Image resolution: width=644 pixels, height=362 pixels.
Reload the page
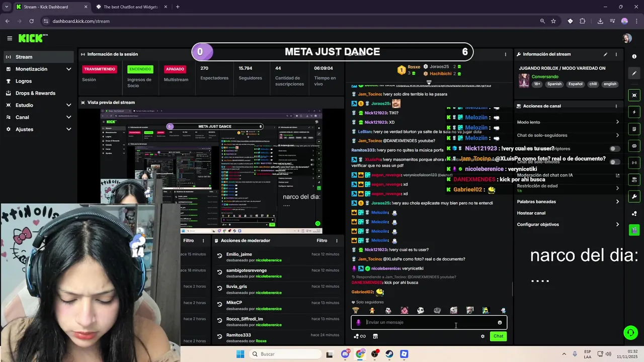tap(31, 21)
